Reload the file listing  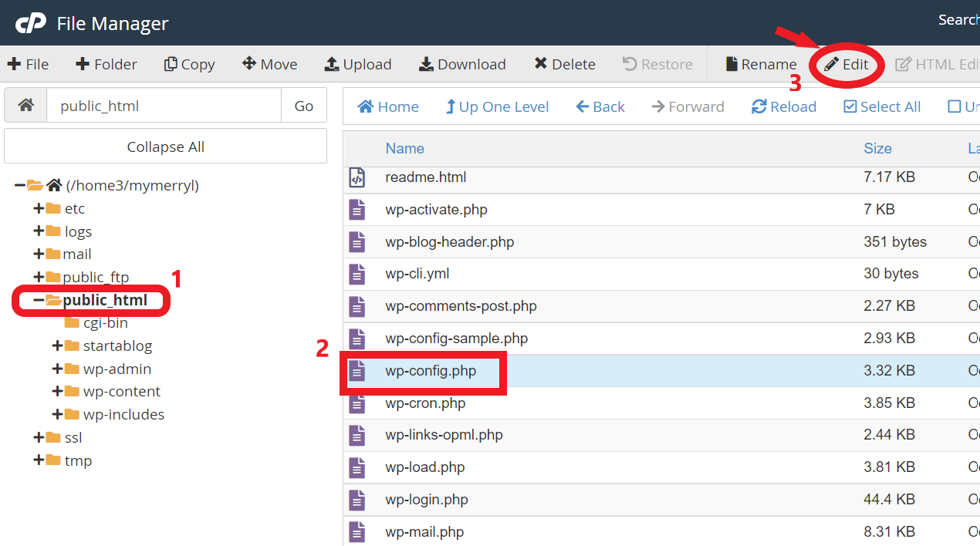tap(784, 106)
